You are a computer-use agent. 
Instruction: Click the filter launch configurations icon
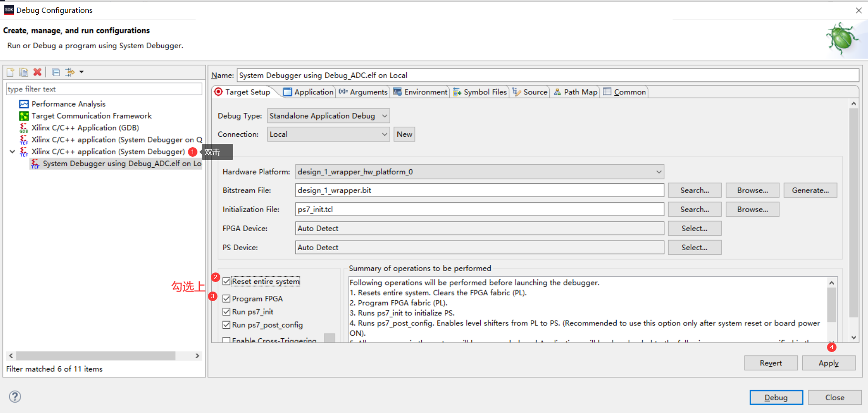click(70, 72)
